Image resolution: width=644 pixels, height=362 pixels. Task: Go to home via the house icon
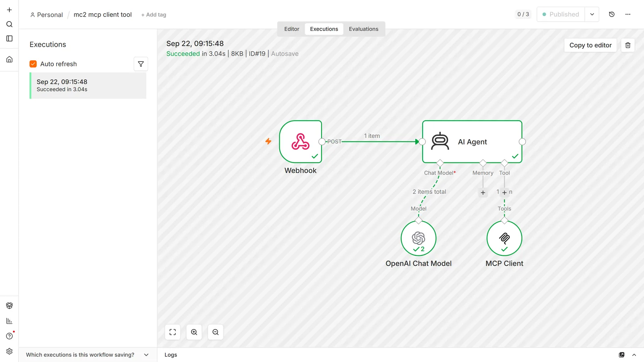click(x=9, y=60)
